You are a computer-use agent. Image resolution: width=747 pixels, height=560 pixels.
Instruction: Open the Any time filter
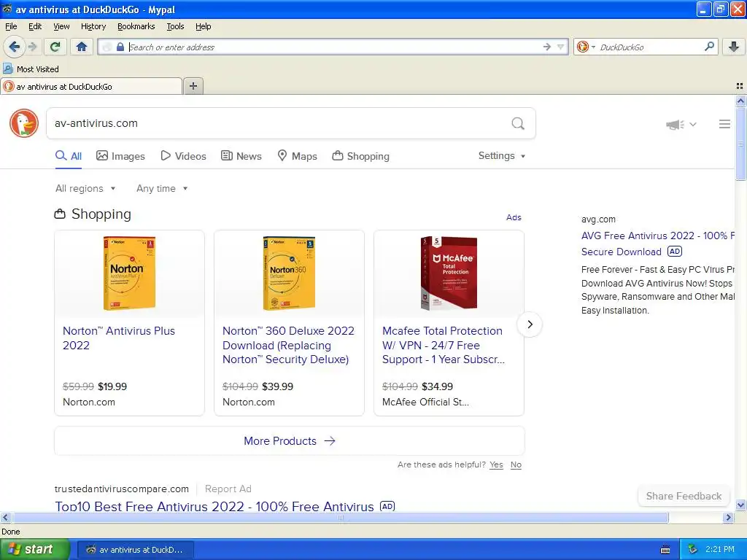point(162,189)
